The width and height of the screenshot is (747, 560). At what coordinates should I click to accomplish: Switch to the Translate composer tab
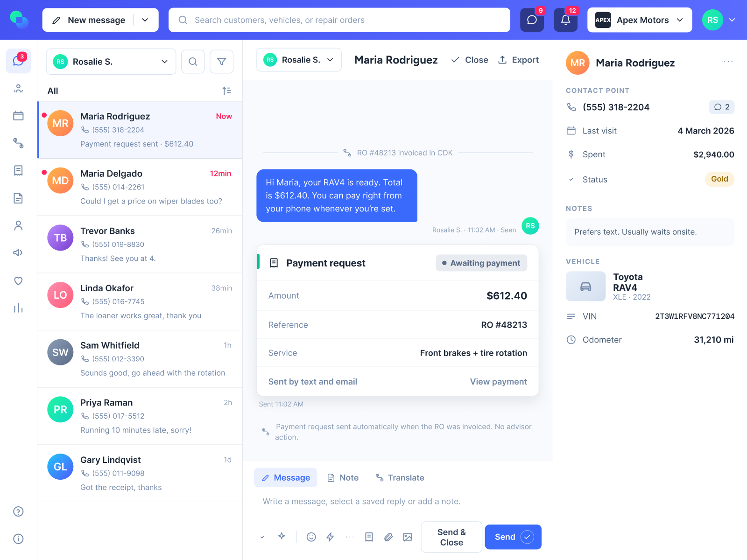400,478
